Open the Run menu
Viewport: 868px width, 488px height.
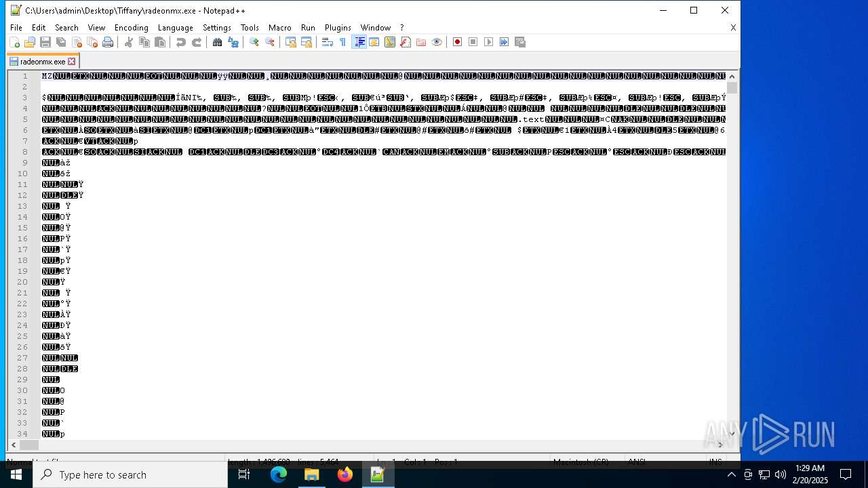tap(308, 28)
